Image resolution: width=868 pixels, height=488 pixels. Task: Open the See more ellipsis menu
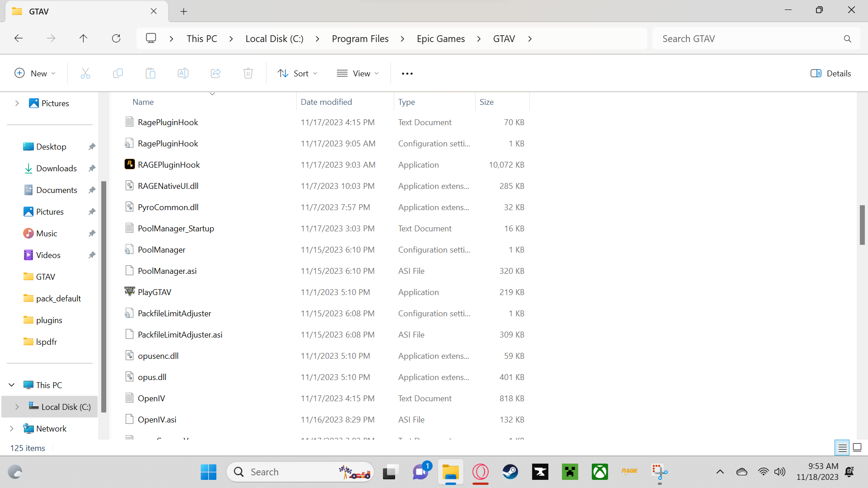point(407,73)
